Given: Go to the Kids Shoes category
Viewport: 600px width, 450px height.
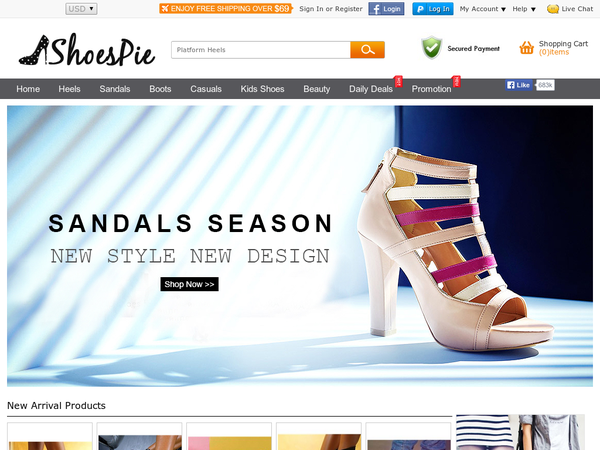Looking at the screenshot, I should (x=262, y=89).
